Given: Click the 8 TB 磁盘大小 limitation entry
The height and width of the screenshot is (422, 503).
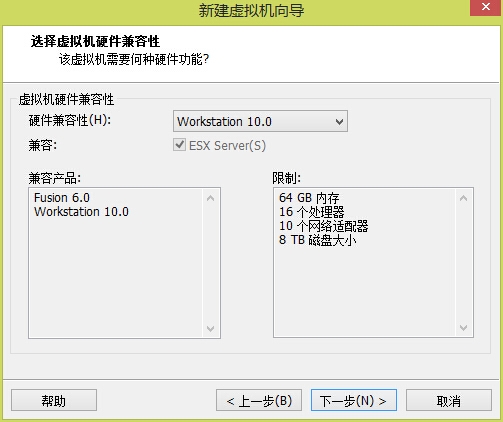Looking at the screenshot, I should tap(317, 240).
